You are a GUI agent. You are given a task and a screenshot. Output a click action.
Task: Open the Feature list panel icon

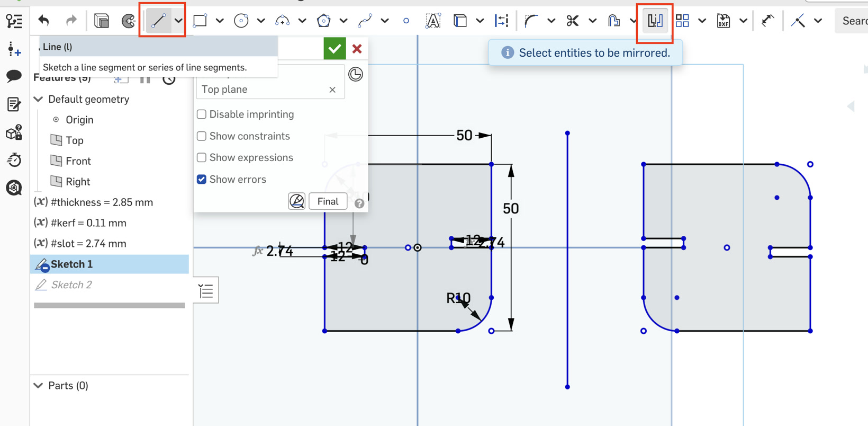click(14, 21)
